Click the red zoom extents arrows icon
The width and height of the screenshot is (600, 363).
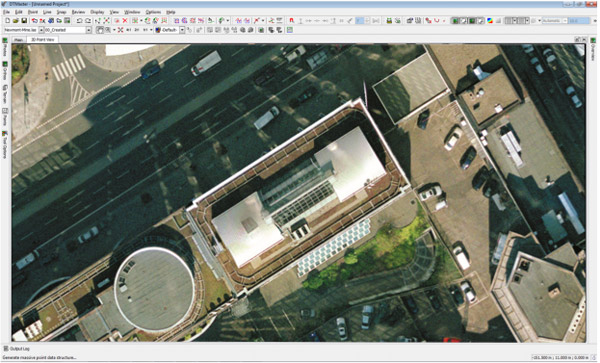121,30
